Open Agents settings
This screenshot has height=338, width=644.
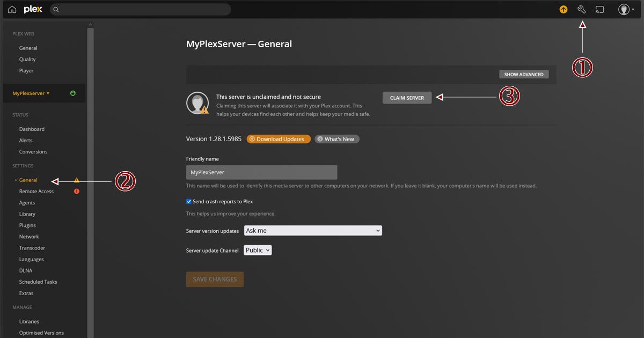click(x=27, y=203)
